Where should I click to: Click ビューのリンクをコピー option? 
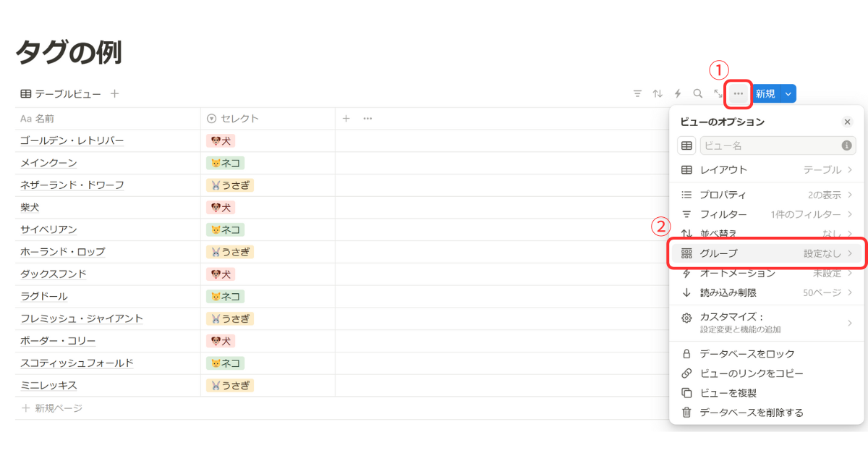(x=751, y=373)
